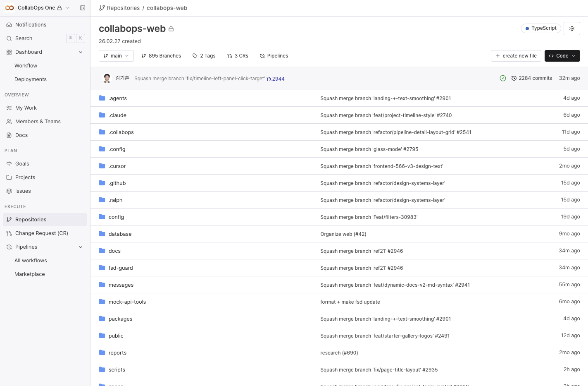Click the Members & Teams people icon
Viewport: 588px width, 386px height.
pos(9,122)
